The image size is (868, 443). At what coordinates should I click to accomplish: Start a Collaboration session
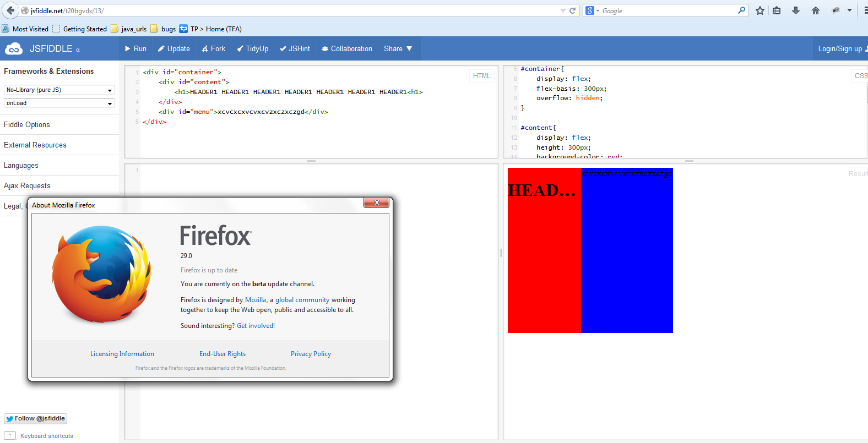click(347, 48)
